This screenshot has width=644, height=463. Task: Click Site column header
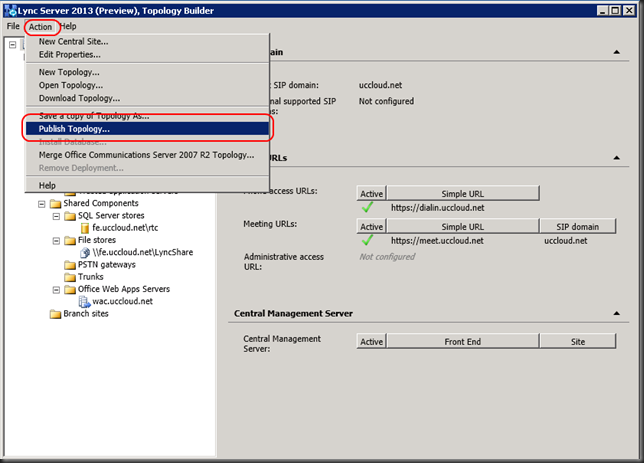coord(578,341)
